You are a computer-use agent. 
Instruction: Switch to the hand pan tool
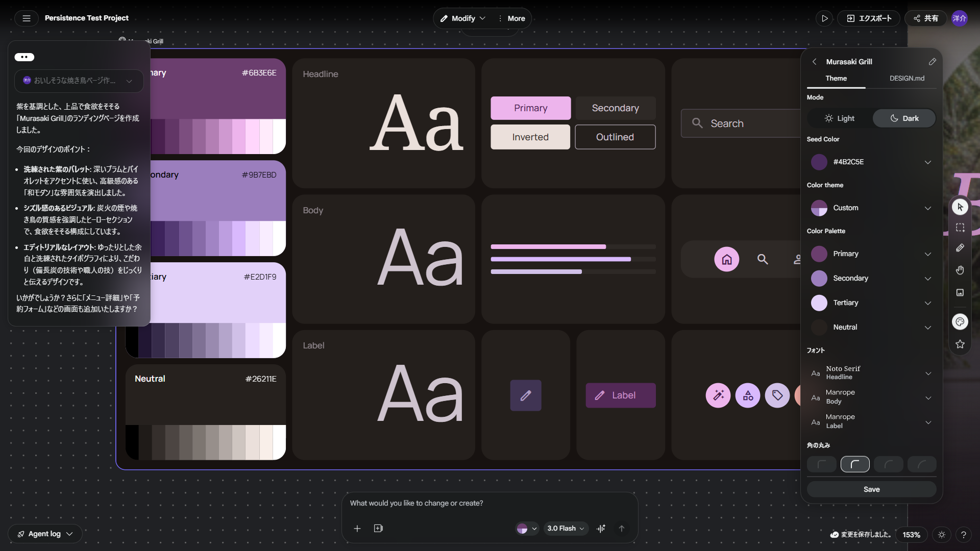pos(960,270)
